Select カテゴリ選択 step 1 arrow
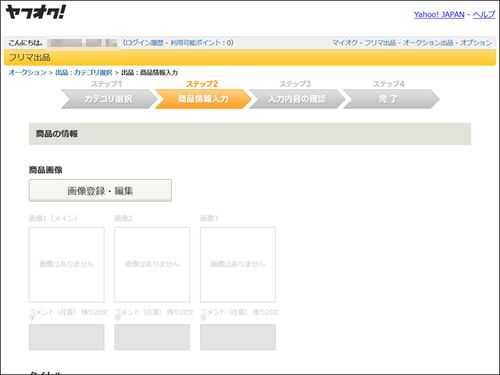 click(108, 99)
